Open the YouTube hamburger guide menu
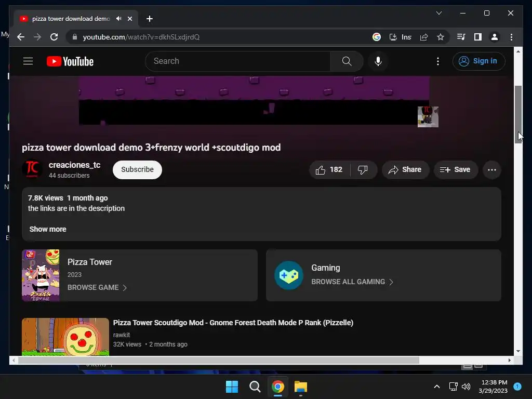This screenshot has height=399, width=532. click(x=28, y=61)
